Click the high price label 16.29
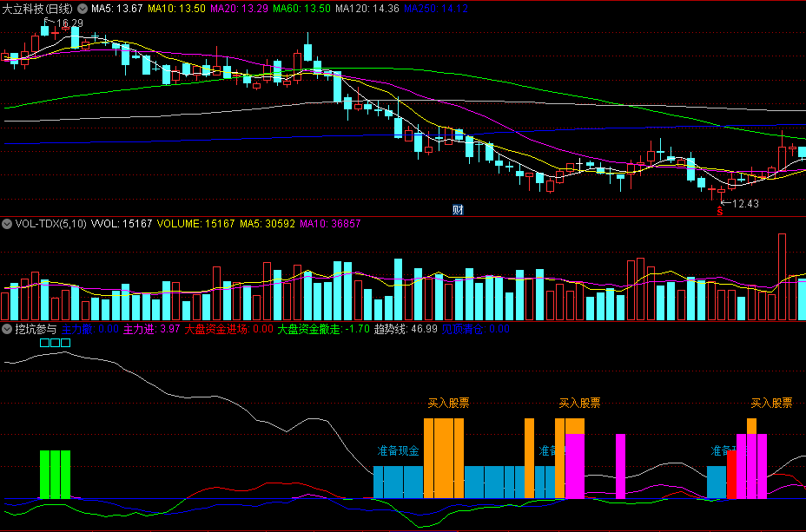The height and width of the screenshot is (532, 806). tap(69, 23)
